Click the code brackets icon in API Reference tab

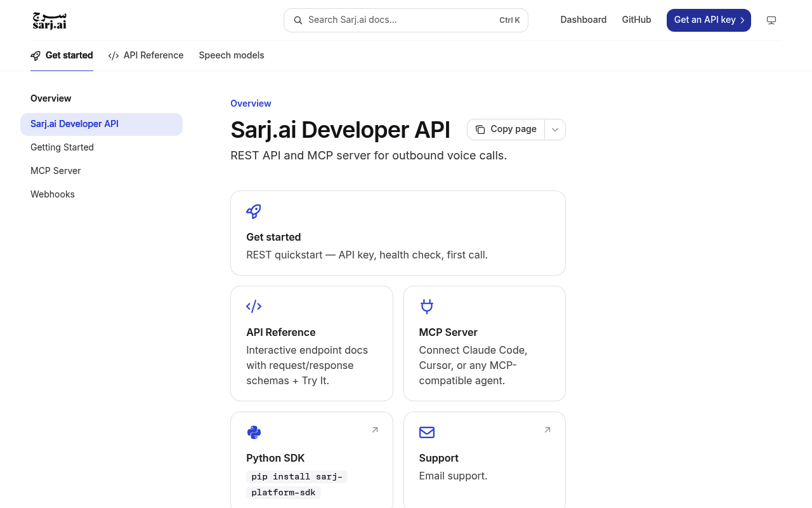(114, 56)
